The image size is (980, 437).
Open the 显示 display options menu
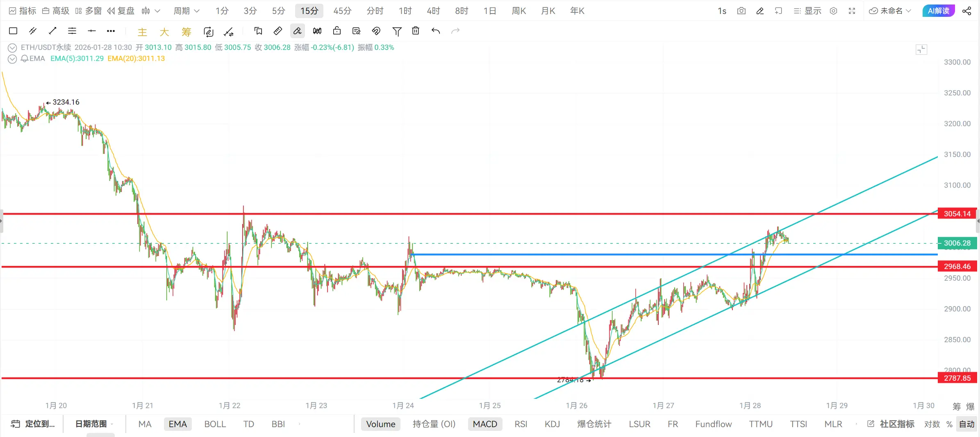pos(807,11)
